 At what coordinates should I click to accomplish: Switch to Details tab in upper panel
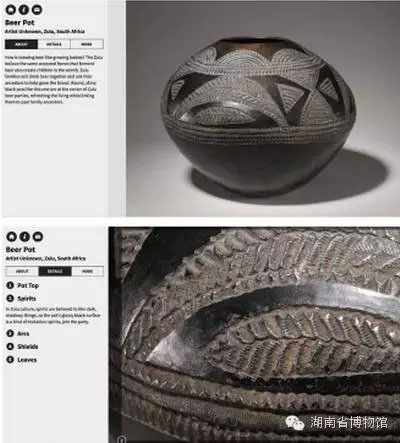tap(54, 44)
